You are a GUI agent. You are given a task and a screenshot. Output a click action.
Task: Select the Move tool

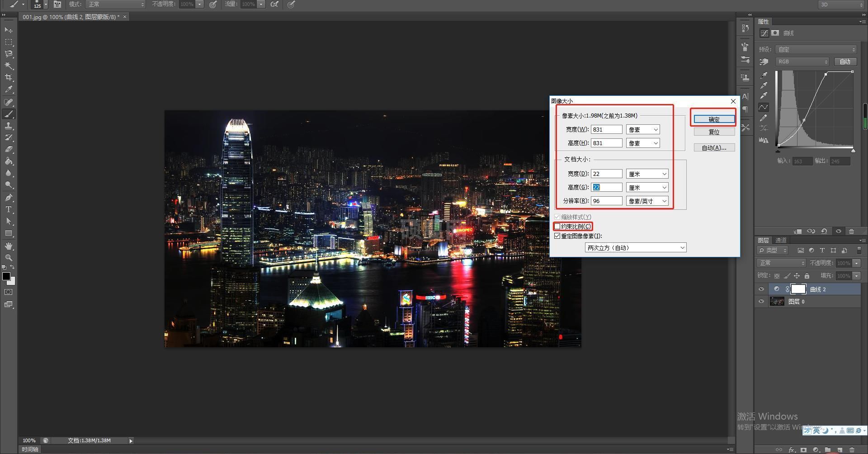tap(9, 30)
